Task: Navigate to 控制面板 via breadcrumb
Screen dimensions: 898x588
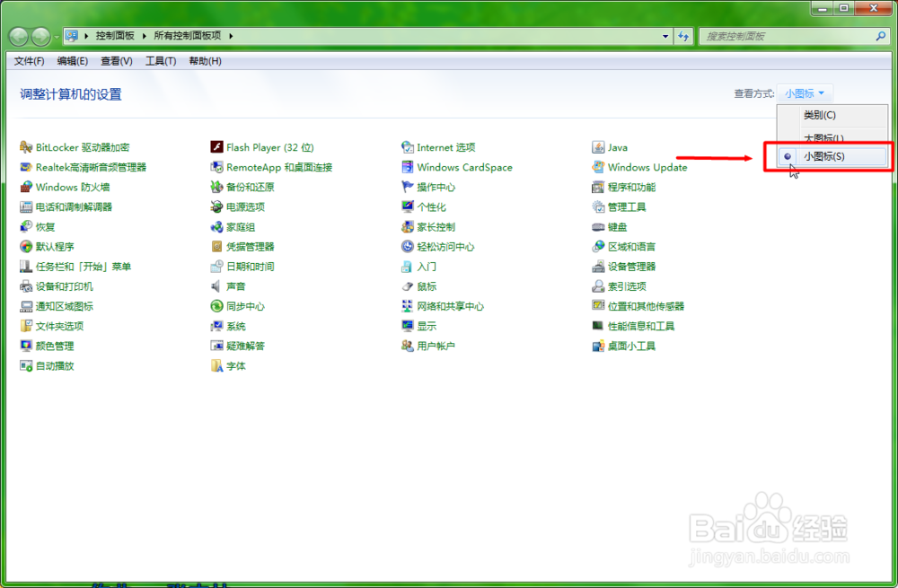Action: pos(113,36)
